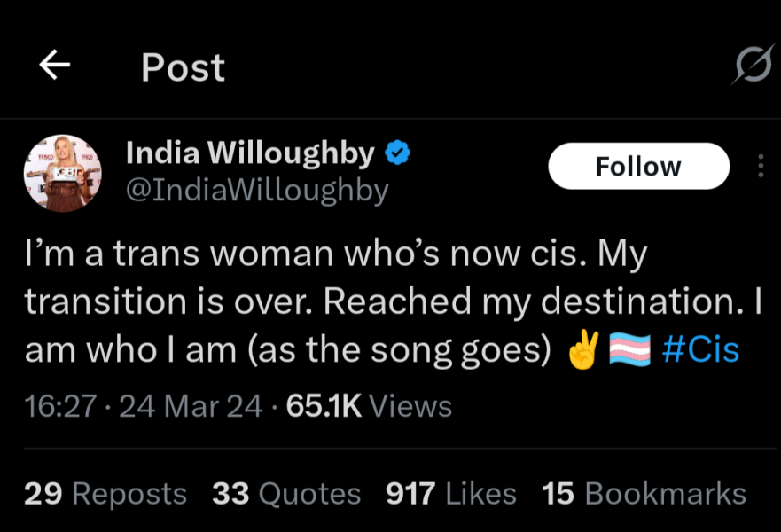Click the victory hand emoji
This screenshot has width=781, height=532.
pyautogui.click(x=582, y=351)
